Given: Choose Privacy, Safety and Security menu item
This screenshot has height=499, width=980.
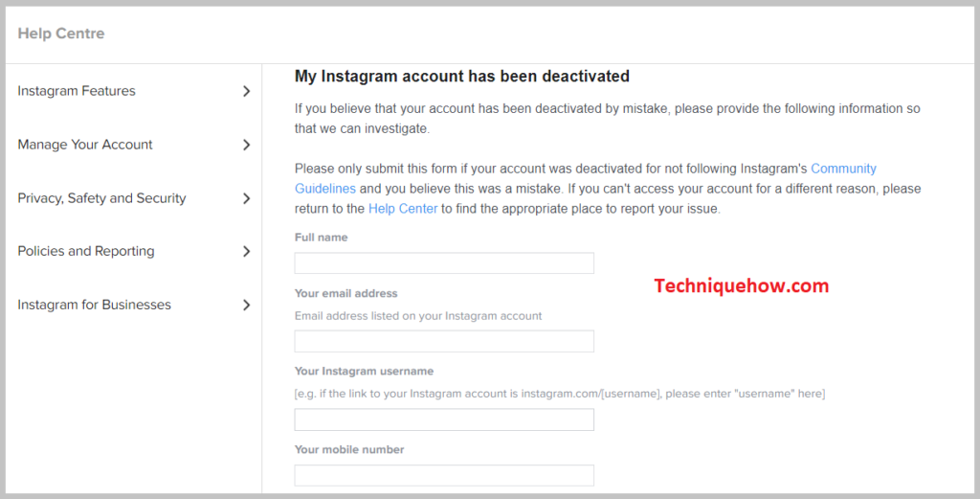Looking at the screenshot, I should 101,198.
